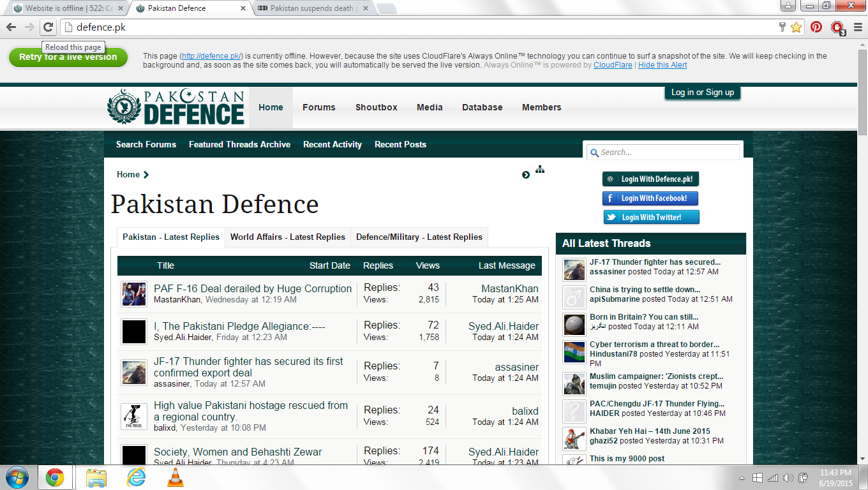Viewport: 868px width, 490px height.
Task: Select the 'World Affairs - Latest Replies' tab
Action: (288, 237)
